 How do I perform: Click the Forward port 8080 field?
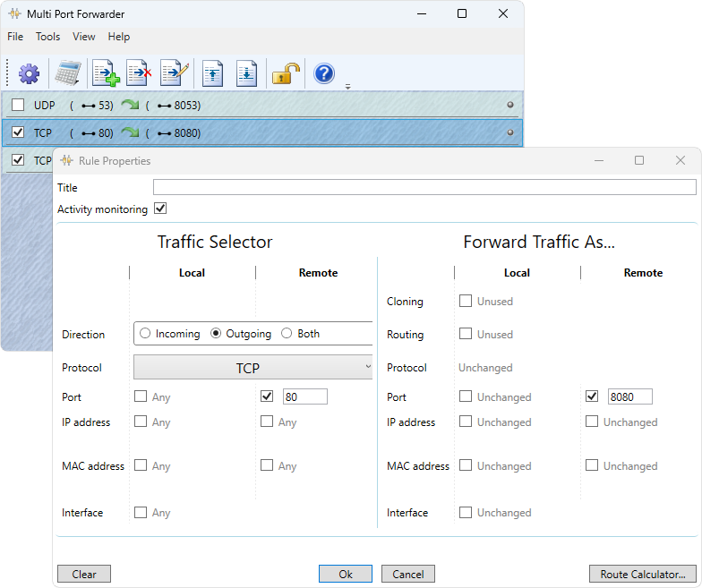point(630,396)
